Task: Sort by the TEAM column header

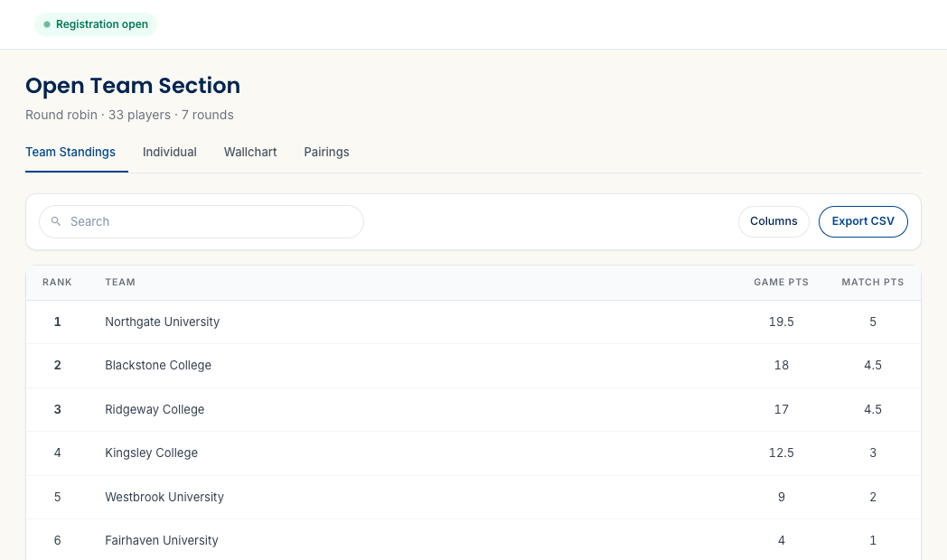Action: 120,283
